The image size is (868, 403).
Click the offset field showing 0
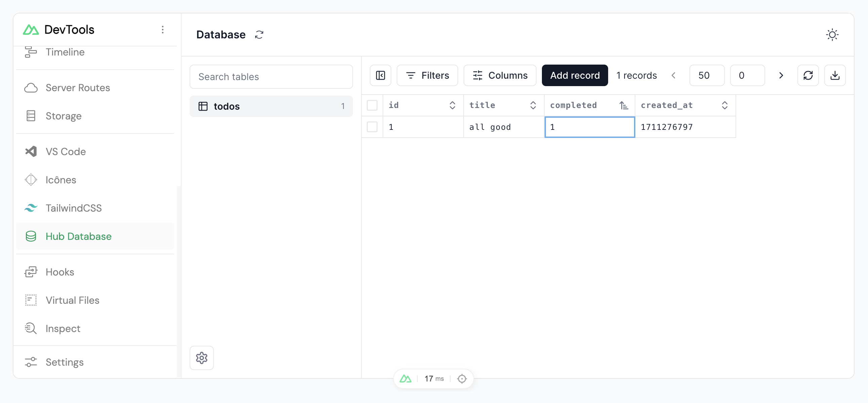click(747, 75)
